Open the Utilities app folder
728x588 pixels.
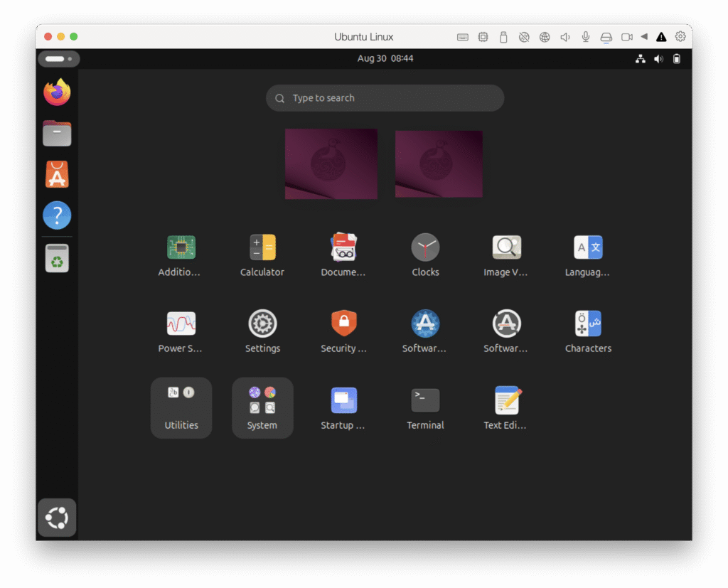click(181, 408)
